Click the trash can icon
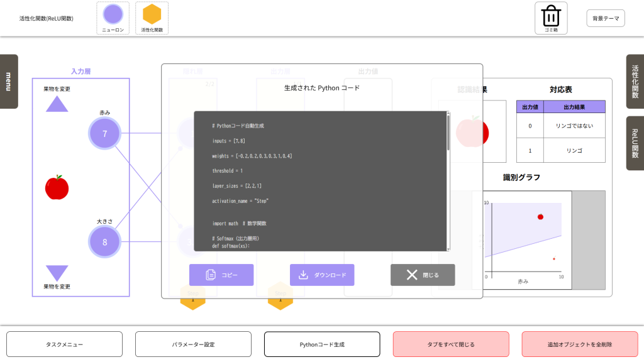 pos(551,16)
